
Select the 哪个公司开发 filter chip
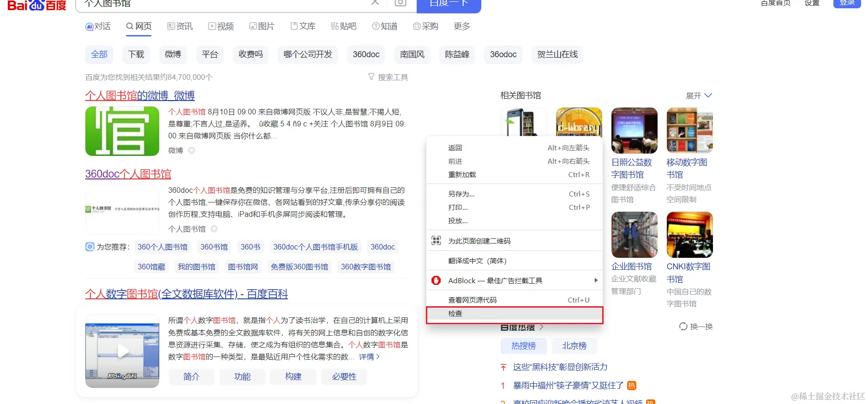(308, 54)
